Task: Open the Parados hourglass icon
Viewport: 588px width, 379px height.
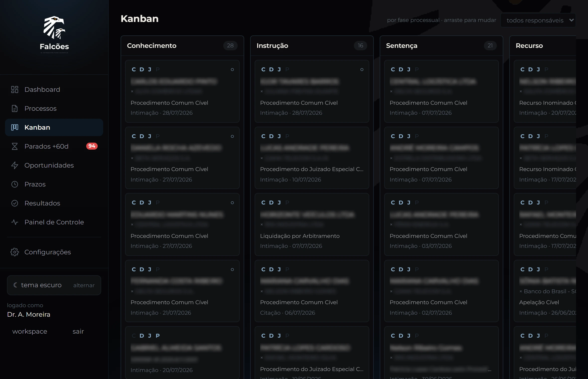Action: tap(15, 146)
